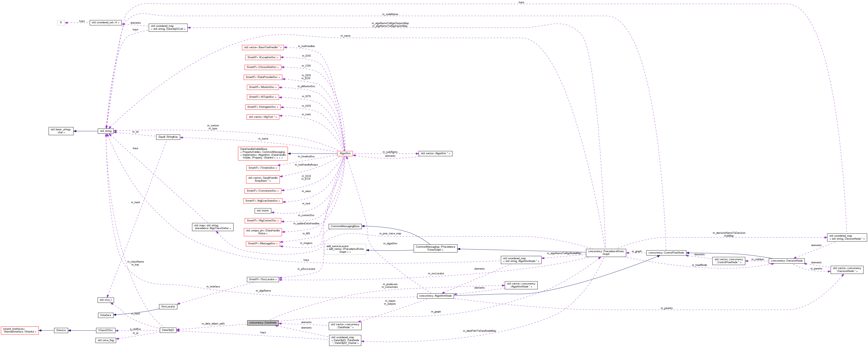Open the SmartIF< ISvcLocator > node

click(x=262, y=279)
